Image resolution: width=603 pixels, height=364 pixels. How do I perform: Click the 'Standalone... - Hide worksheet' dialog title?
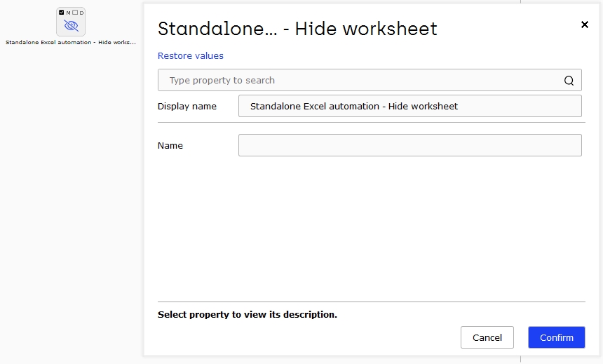pos(297,29)
